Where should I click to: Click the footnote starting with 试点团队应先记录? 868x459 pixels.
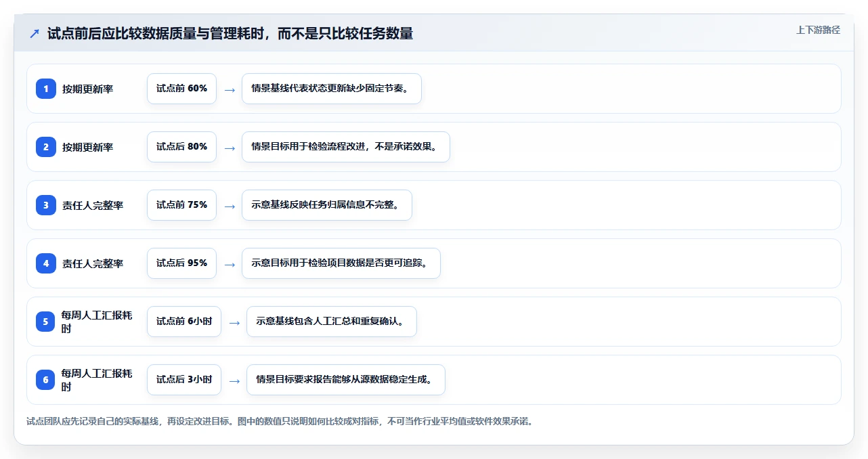click(x=280, y=421)
